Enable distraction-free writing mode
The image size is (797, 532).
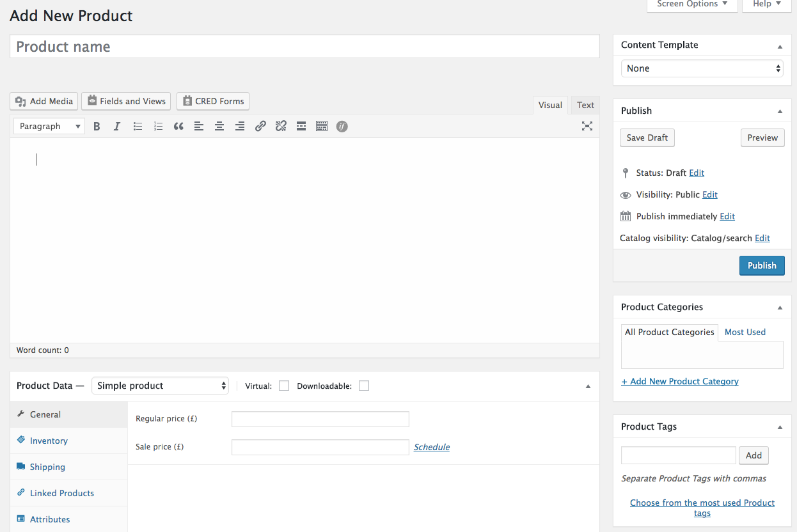click(x=587, y=126)
